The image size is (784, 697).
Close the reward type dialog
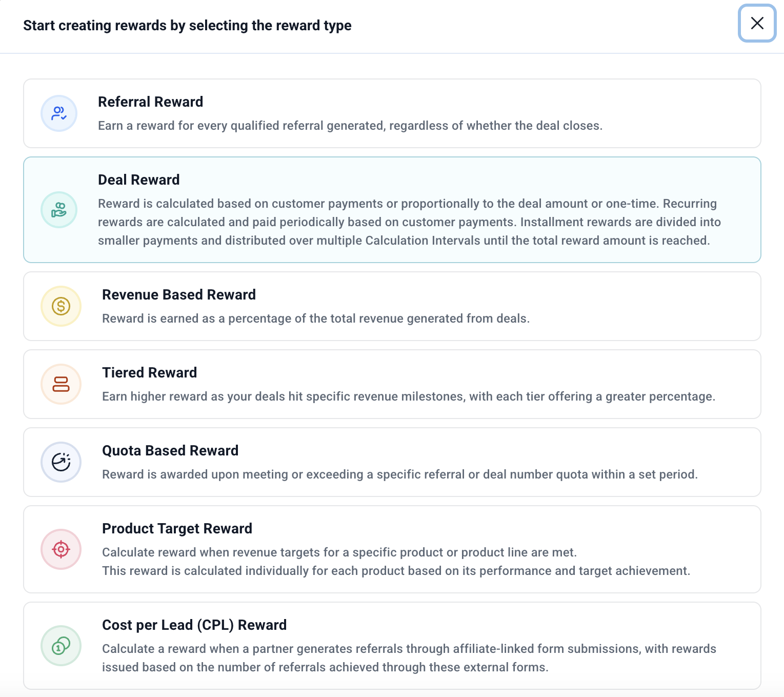[757, 23]
